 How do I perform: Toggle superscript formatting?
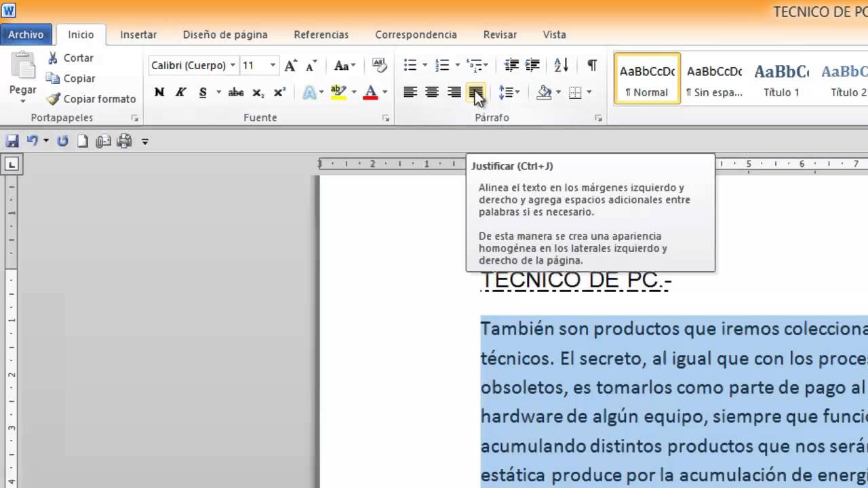(x=279, y=92)
